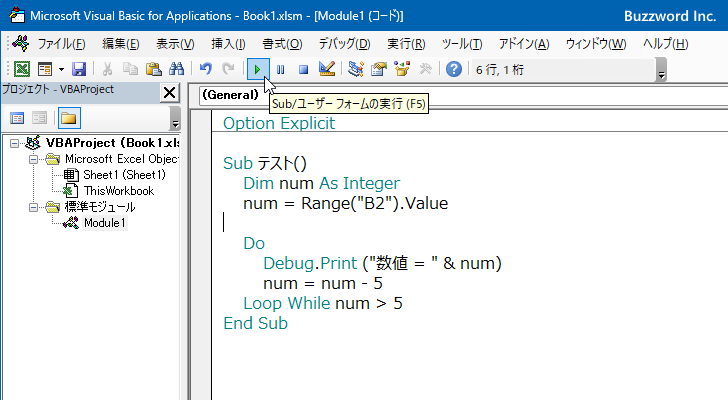Open the 表示(V) menu
The width and height of the screenshot is (728, 400).
coord(175,44)
